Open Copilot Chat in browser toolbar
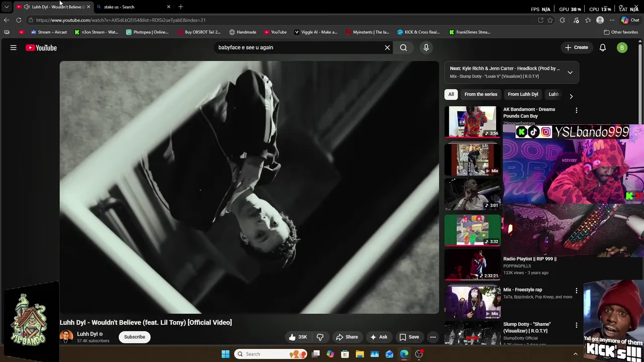The width and height of the screenshot is (644, 362). [630, 20]
